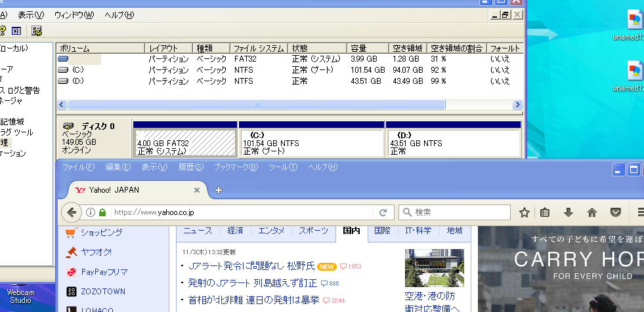Viewport: 644px width, 312px height.
Task: Click the show/hide console tree toolbar icon
Action: (x=16, y=31)
